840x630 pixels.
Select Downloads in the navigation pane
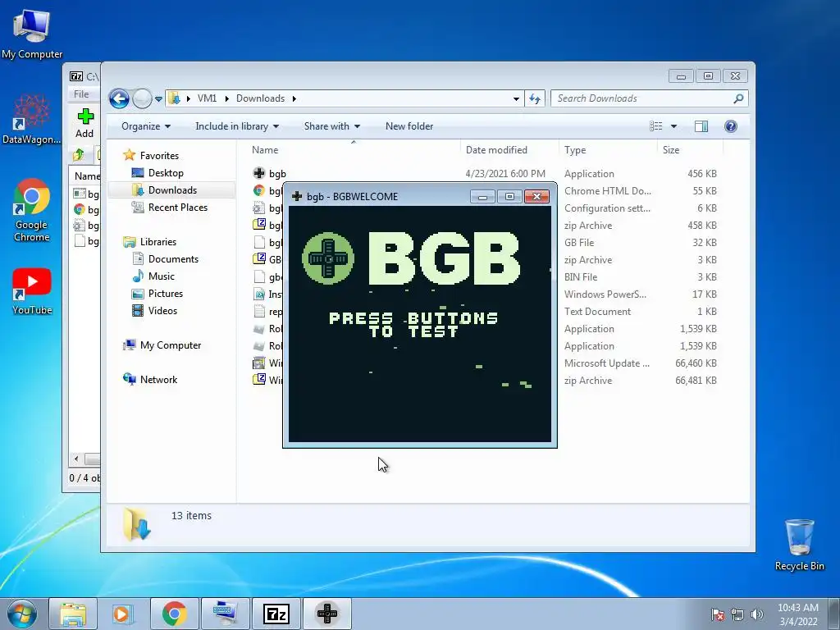tap(172, 190)
